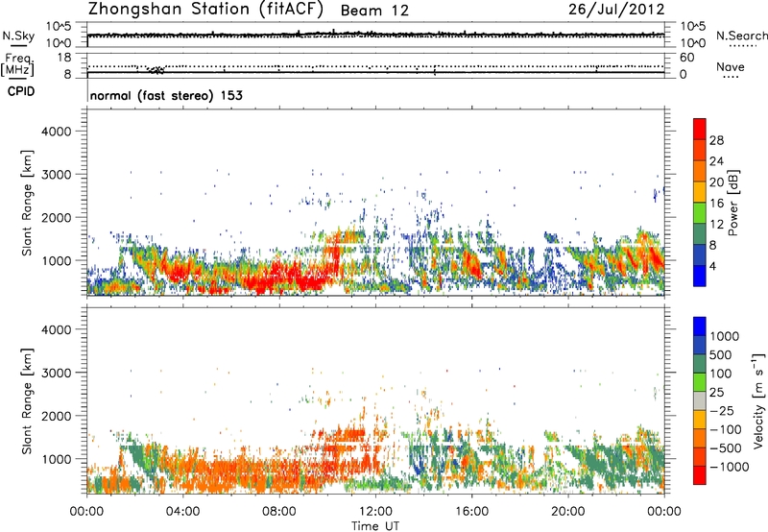Click the -1000 value on velocity colorbar
This screenshot has width=768, height=532.
730,467
